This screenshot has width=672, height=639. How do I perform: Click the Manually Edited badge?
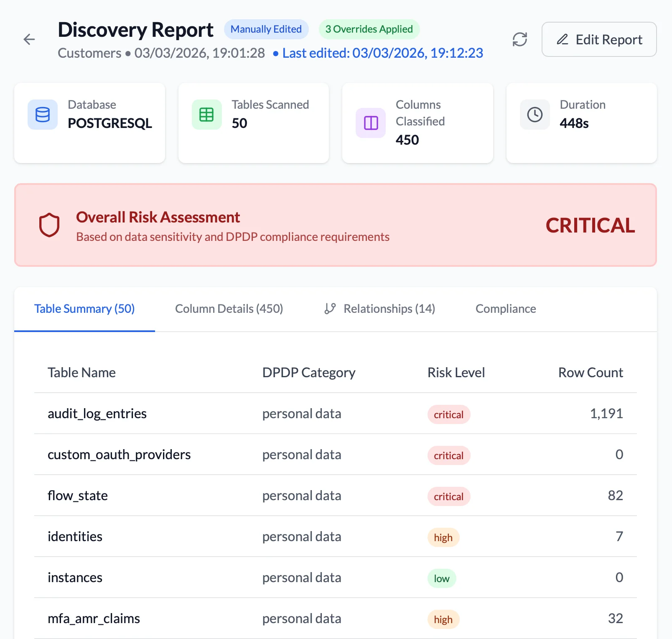[266, 29]
